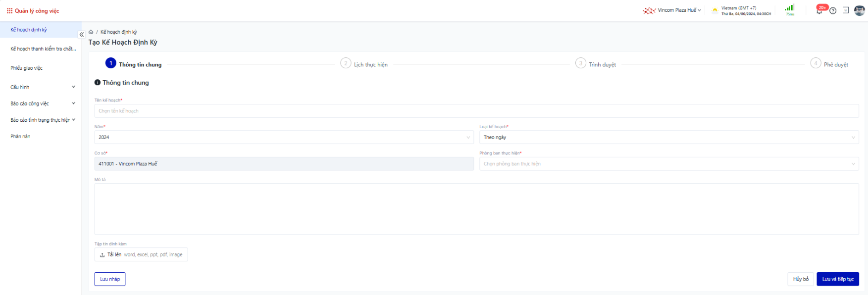Select Phản nàn in the sidebar
The image size is (868, 295).
click(x=20, y=137)
